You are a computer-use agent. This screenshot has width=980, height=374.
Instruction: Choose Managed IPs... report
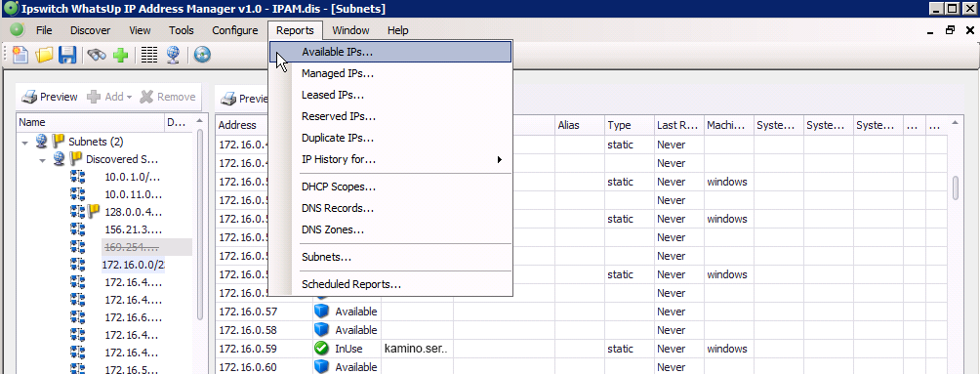click(390, 73)
